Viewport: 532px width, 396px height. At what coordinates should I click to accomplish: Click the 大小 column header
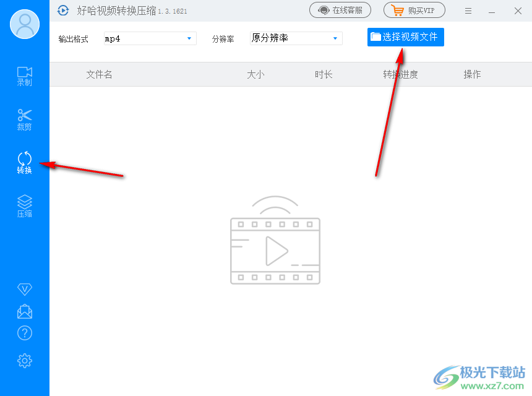coord(255,74)
